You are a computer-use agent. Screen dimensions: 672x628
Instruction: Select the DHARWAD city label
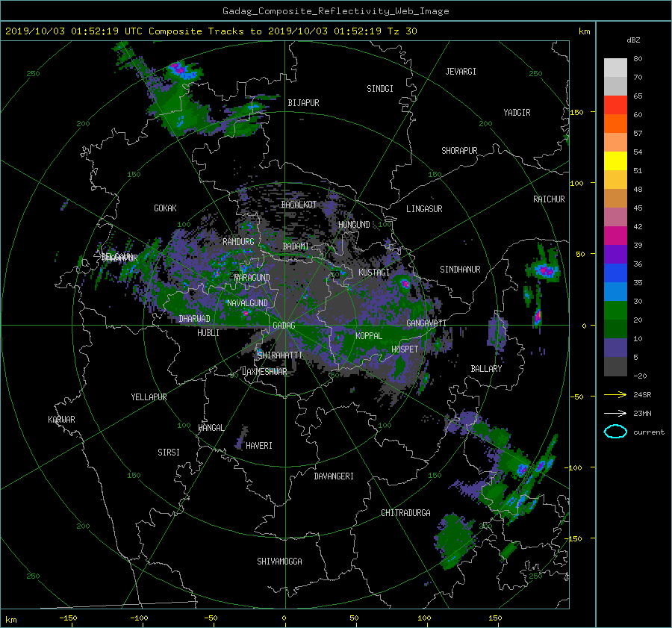point(195,319)
